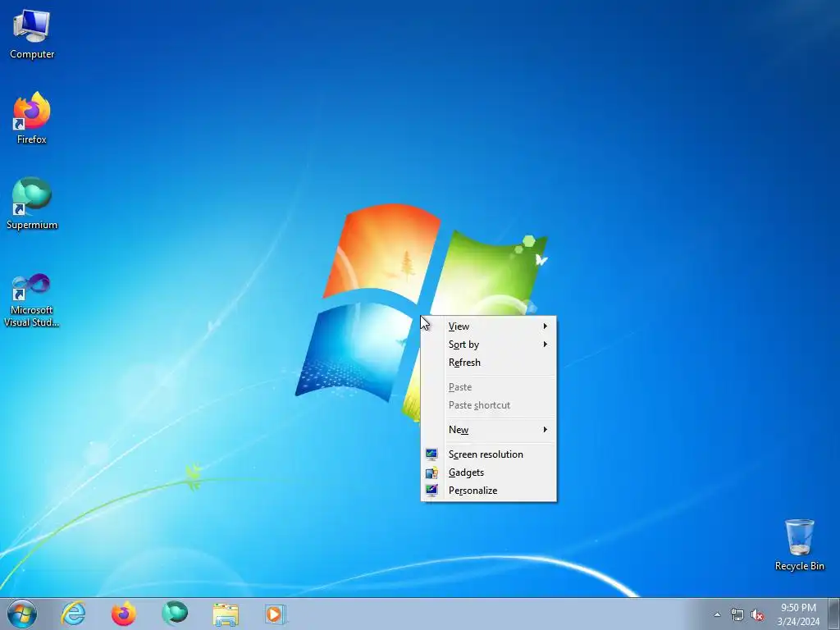Viewport: 840px width, 630px height.
Task: Choose Personalize from the context menu
Action: (x=489, y=491)
